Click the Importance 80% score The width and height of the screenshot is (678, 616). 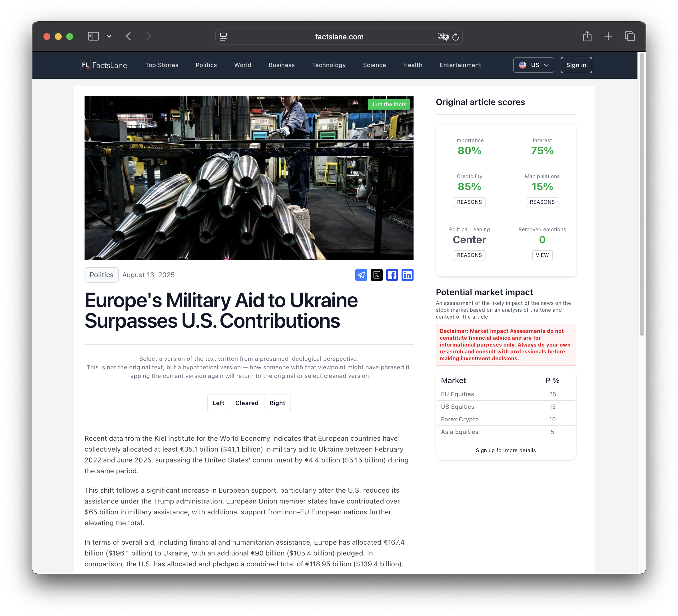469,150
